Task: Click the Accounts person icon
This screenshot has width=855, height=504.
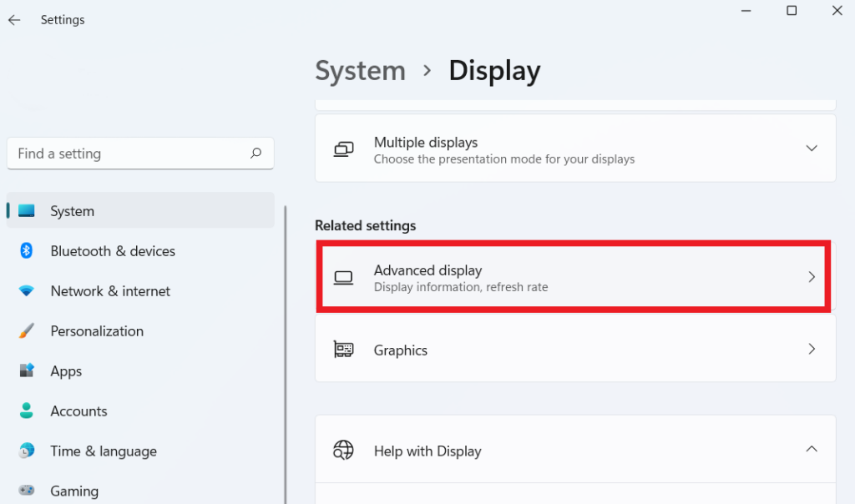Action: (26, 411)
